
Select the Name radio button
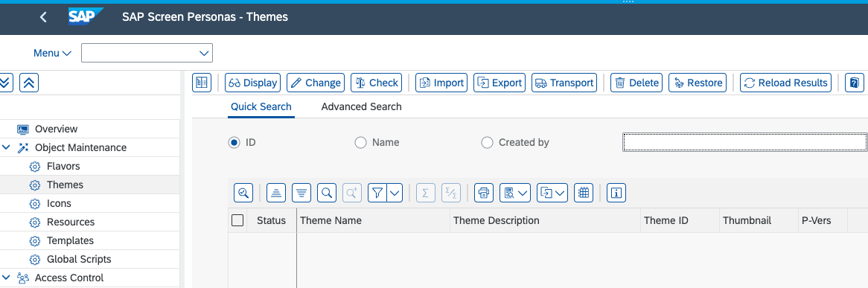pos(360,142)
